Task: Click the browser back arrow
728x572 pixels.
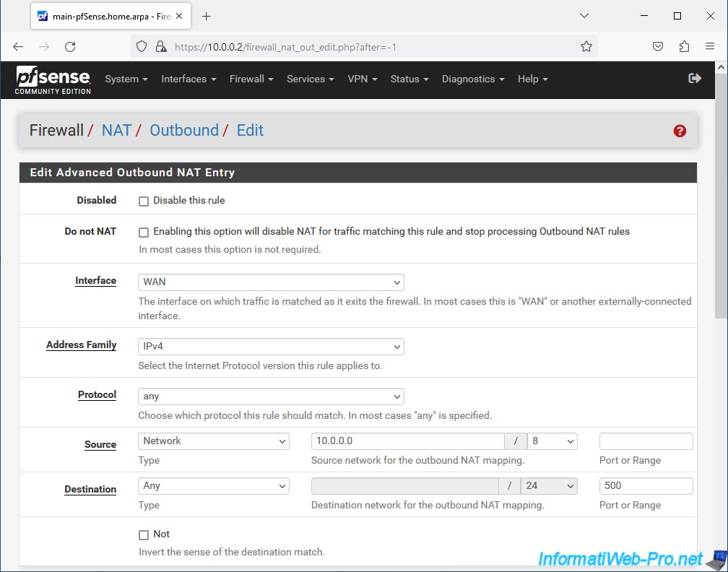Action: pos(18,46)
